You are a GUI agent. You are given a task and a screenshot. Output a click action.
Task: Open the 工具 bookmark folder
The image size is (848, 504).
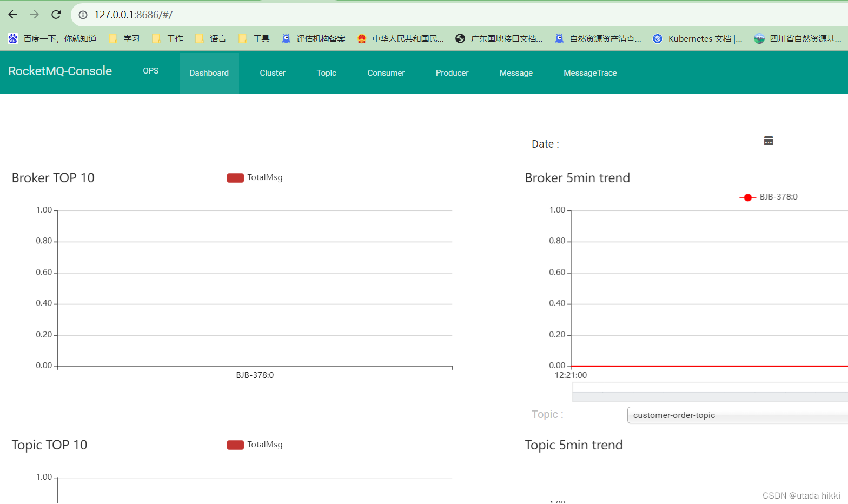(x=254, y=38)
